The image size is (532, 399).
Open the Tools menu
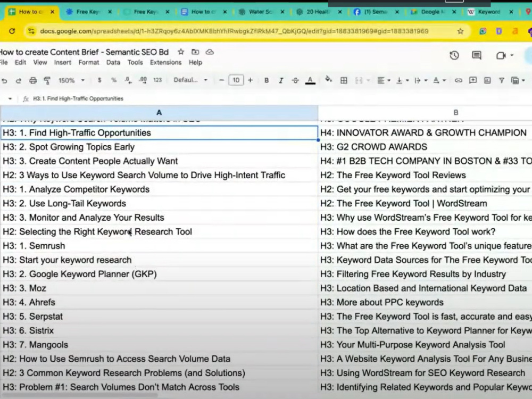(135, 62)
